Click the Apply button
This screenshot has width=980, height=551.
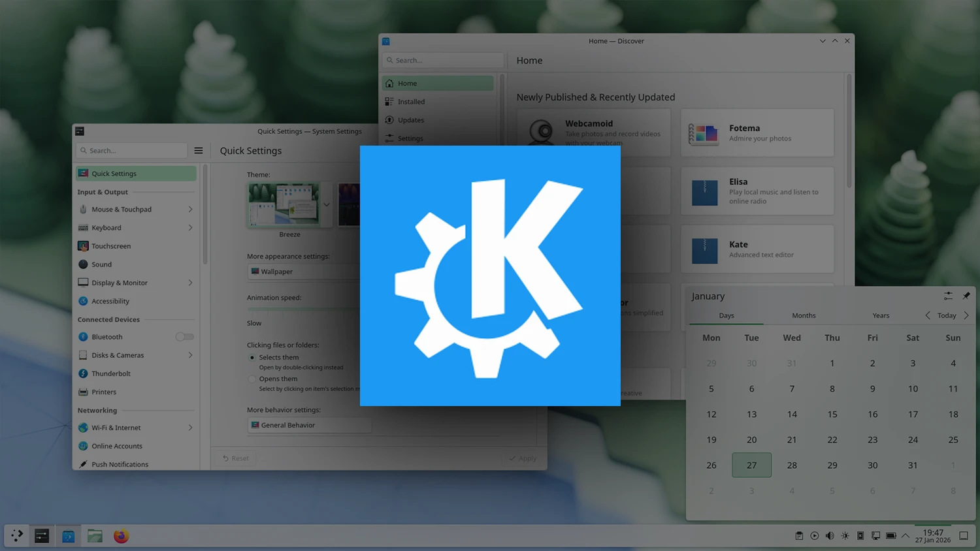(x=523, y=458)
